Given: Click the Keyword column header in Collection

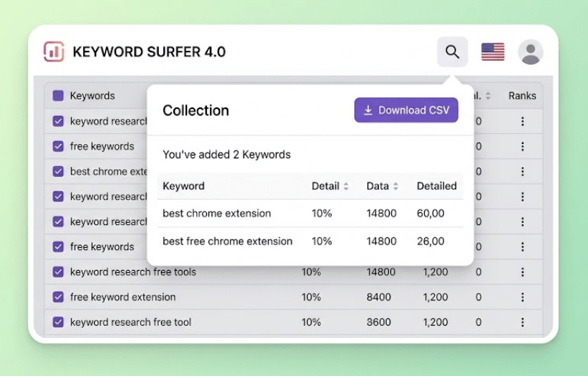Looking at the screenshot, I should (x=183, y=186).
